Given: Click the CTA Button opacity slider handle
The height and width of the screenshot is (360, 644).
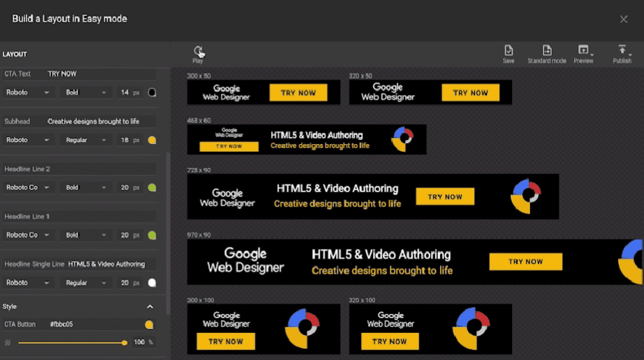Looking at the screenshot, I should click(x=124, y=343).
